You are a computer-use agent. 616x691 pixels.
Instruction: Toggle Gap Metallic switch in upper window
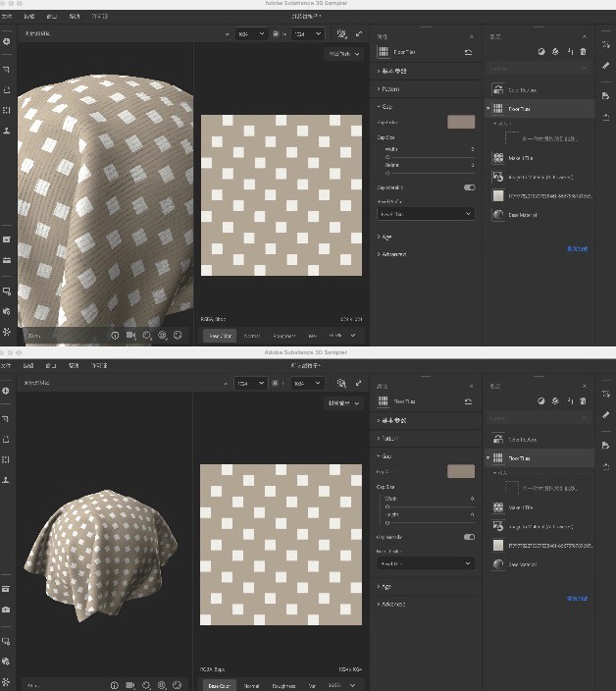(470, 187)
